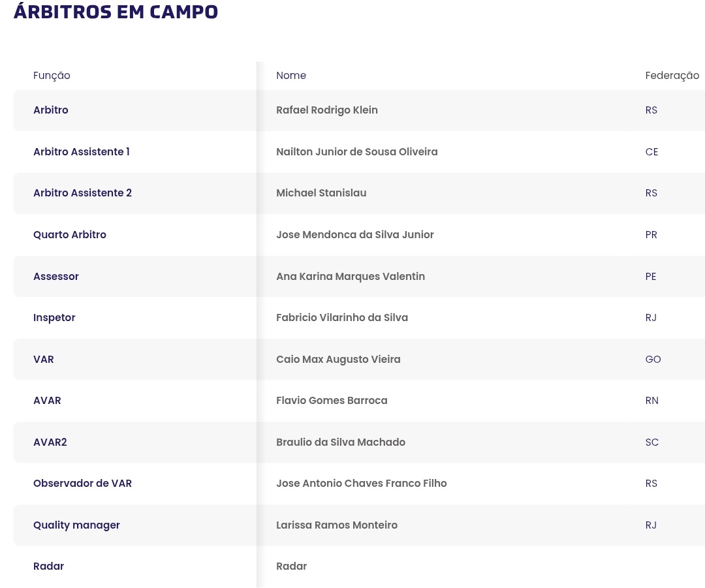Screen dimensions: 705x588
Task: Select Jose Mendonca da Silva Junior
Action: tap(355, 235)
